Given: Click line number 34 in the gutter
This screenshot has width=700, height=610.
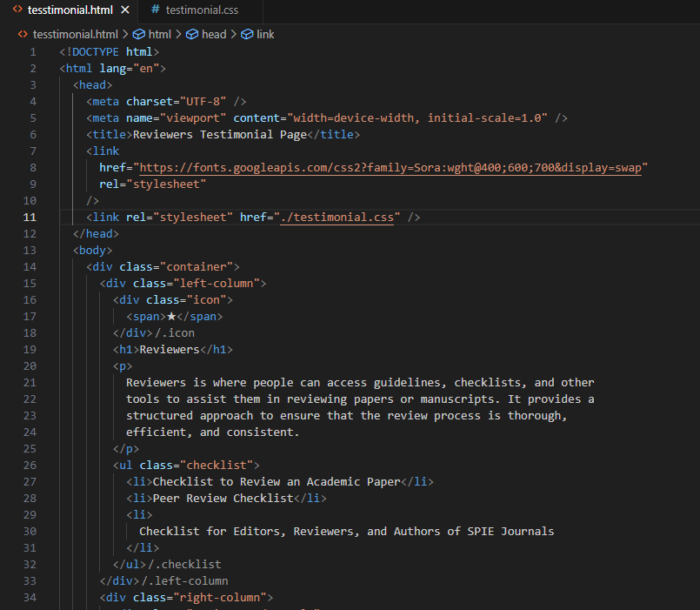Looking at the screenshot, I should (x=30, y=598).
